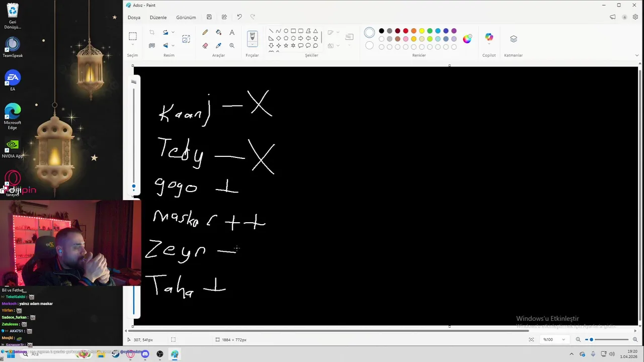Open the TeamSpeak desktop shortcut
The image size is (644, 362).
click(x=13, y=47)
